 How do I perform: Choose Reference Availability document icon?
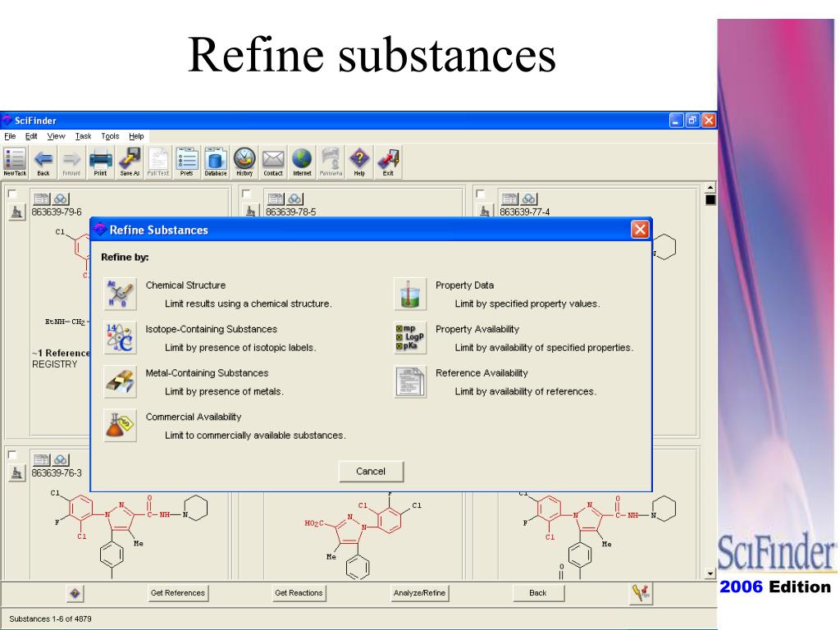[410, 382]
